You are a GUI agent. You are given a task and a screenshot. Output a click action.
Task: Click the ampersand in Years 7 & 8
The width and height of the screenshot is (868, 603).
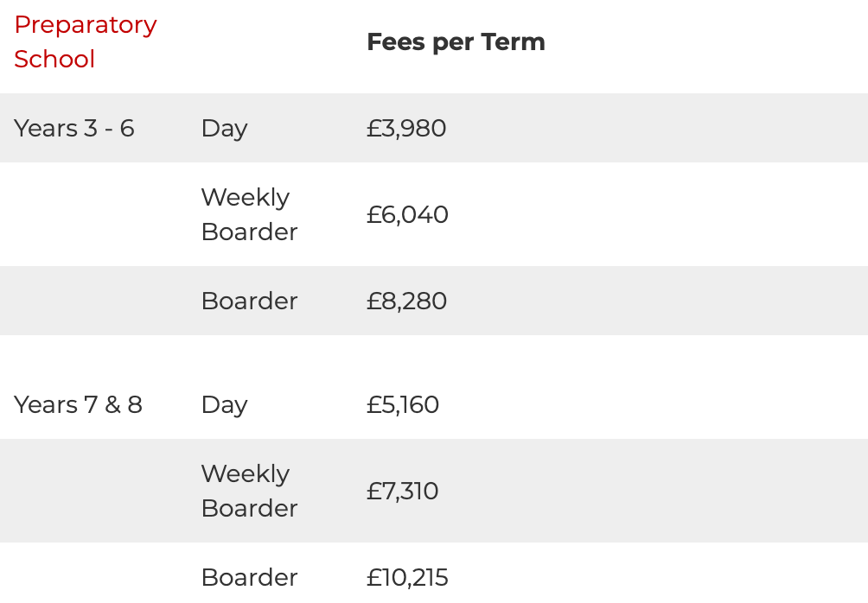point(113,405)
